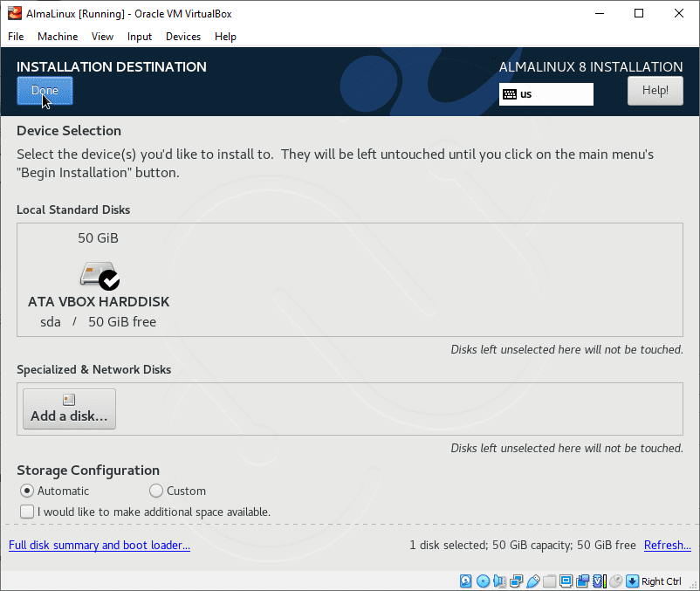Viewport: 700px width, 591px height.
Task: Click the optical disc icon in status bar
Action: pyautogui.click(x=483, y=581)
